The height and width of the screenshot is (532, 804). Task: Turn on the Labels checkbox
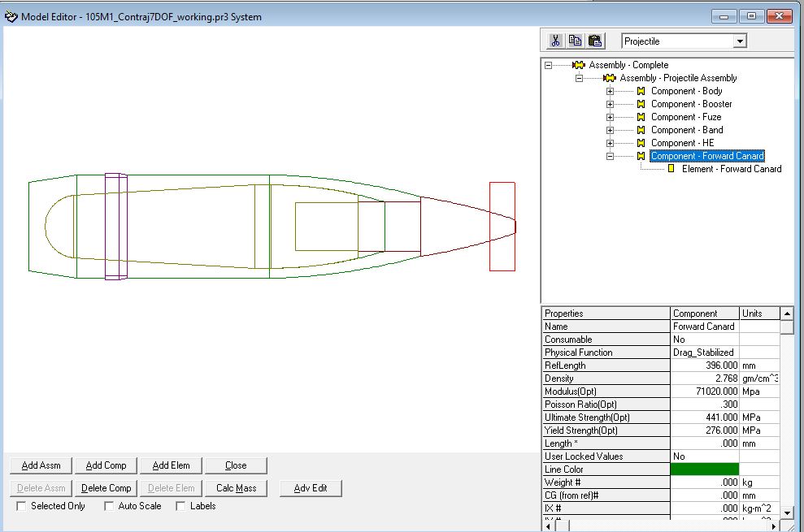181,506
